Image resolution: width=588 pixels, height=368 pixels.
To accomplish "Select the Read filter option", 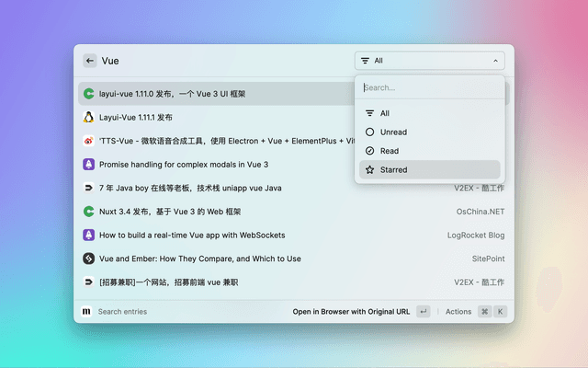I will click(390, 151).
